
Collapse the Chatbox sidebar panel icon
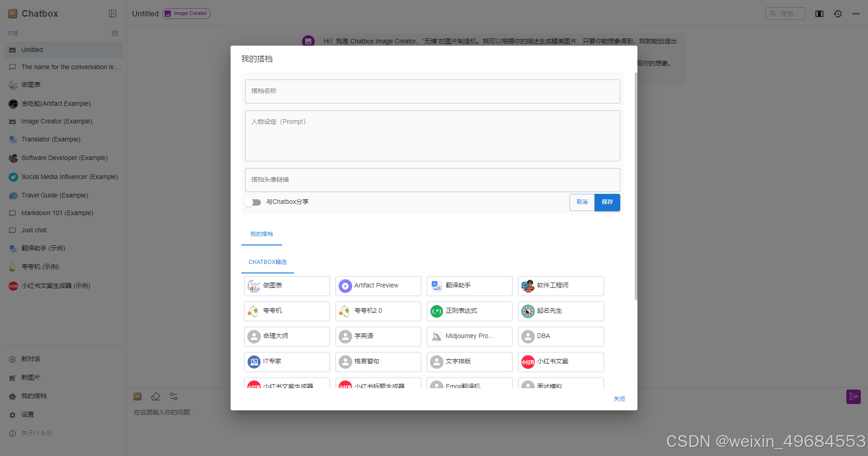pyautogui.click(x=113, y=14)
